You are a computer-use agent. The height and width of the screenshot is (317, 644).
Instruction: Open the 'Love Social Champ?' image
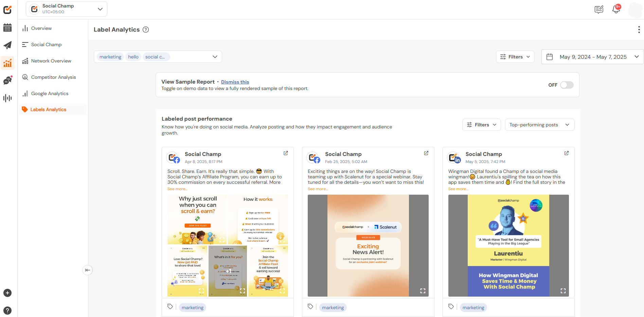(x=187, y=271)
